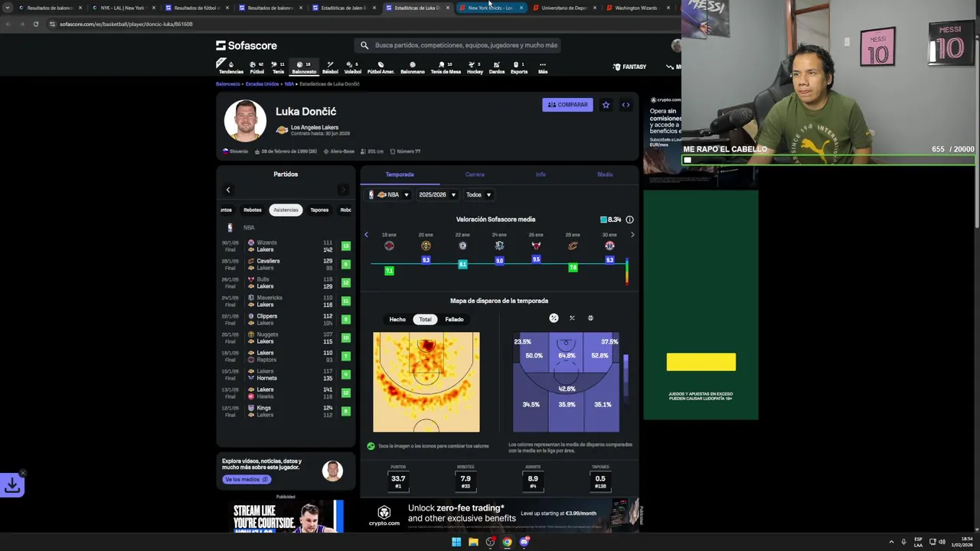This screenshot has width=980, height=551.
Task: Show the Hecho shots filter
Action: pyautogui.click(x=397, y=319)
